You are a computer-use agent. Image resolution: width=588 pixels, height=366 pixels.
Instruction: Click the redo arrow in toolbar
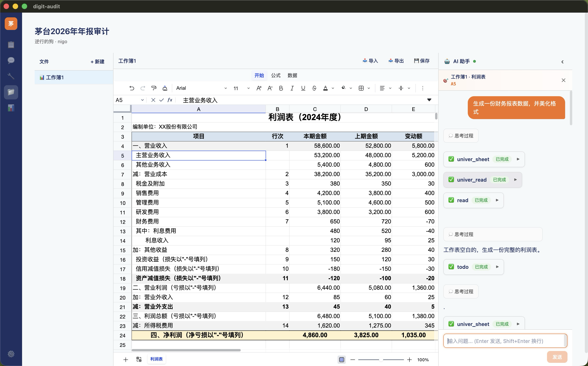tap(143, 88)
